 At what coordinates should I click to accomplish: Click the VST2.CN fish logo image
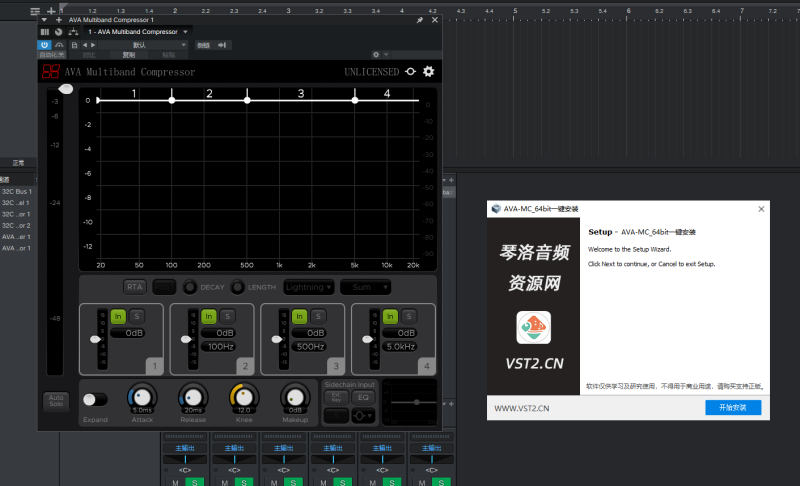(534, 327)
